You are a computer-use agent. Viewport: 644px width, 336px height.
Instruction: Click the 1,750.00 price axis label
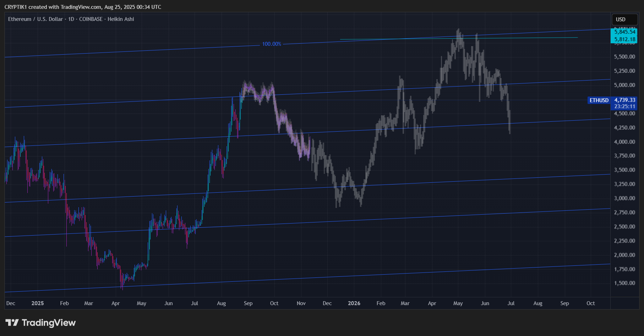coord(624,269)
